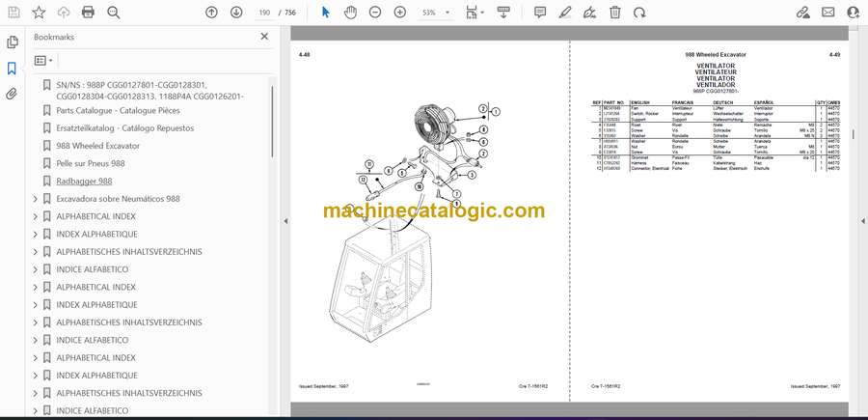Click the Share link icon
The width and height of the screenshot is (868, 420).
pyautogui.click(x=803, y=13)
